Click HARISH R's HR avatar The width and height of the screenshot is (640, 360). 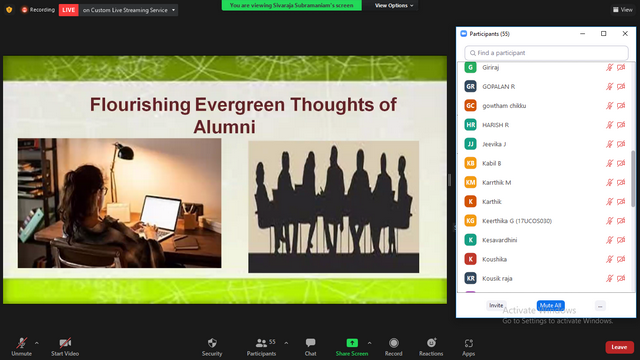pyautogui.click(x=470, y=125)
